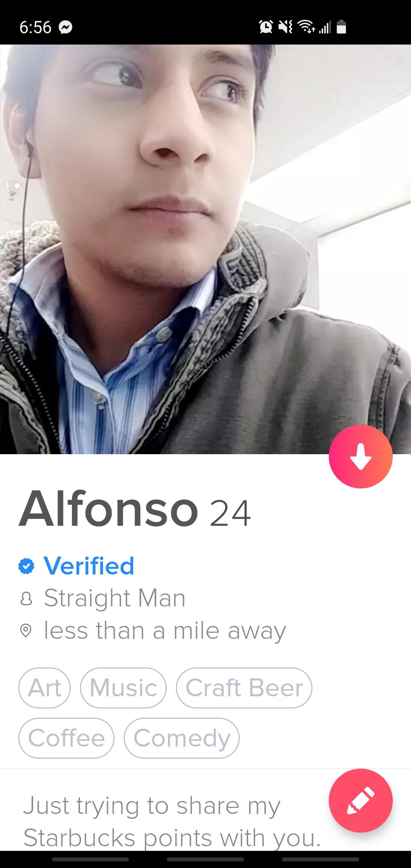
Task: Tap the profile name Alfonso
Action: click(109, 509)
